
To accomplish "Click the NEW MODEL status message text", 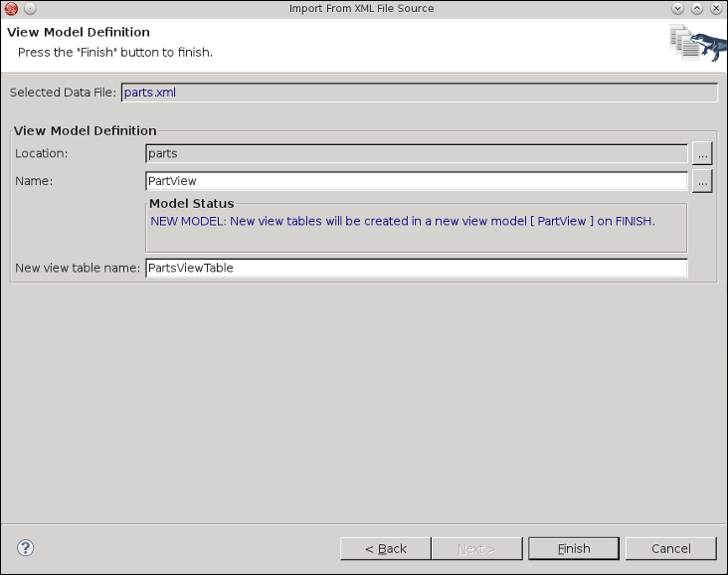I will coord(402,221).
